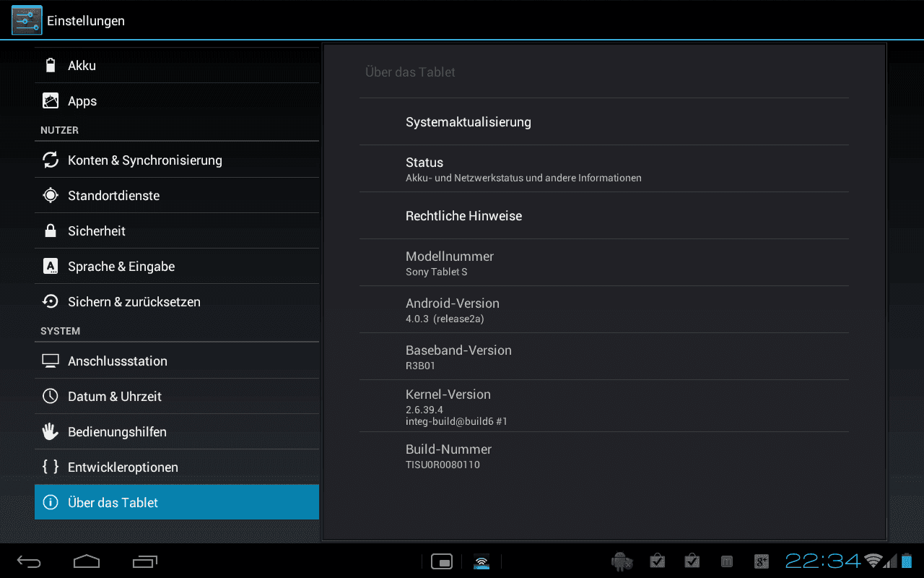Click the Einstellungen title text
This screenshot has height=578, width=924.
coord(86,21)
